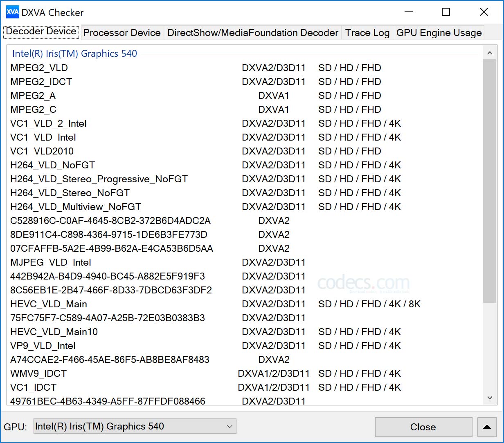Viewport: 504px width, 443px height.
Task: Click the DXVA Checker app icon in title bar
Action: click(x=13, y=12)
